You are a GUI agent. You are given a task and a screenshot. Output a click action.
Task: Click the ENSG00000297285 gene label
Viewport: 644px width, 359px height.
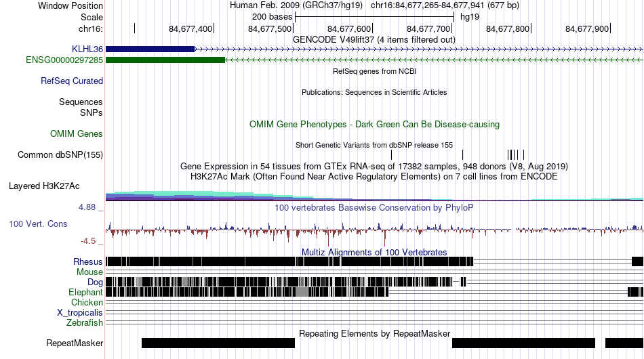coord(64,60)
